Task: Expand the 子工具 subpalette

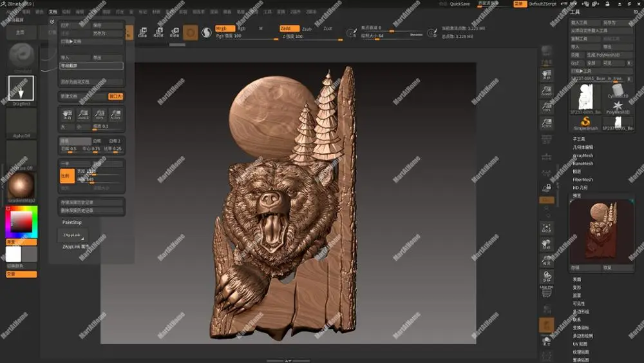Action: 579,139
